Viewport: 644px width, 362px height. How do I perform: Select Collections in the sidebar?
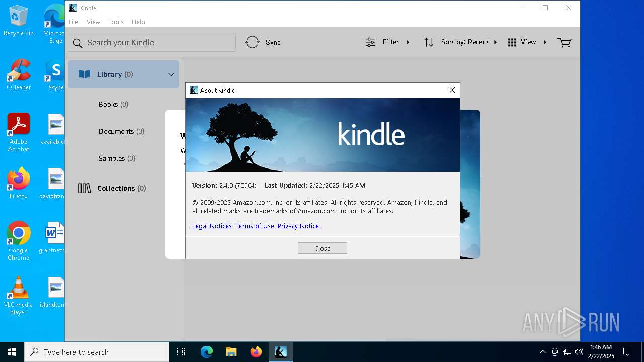coord(121,188)
